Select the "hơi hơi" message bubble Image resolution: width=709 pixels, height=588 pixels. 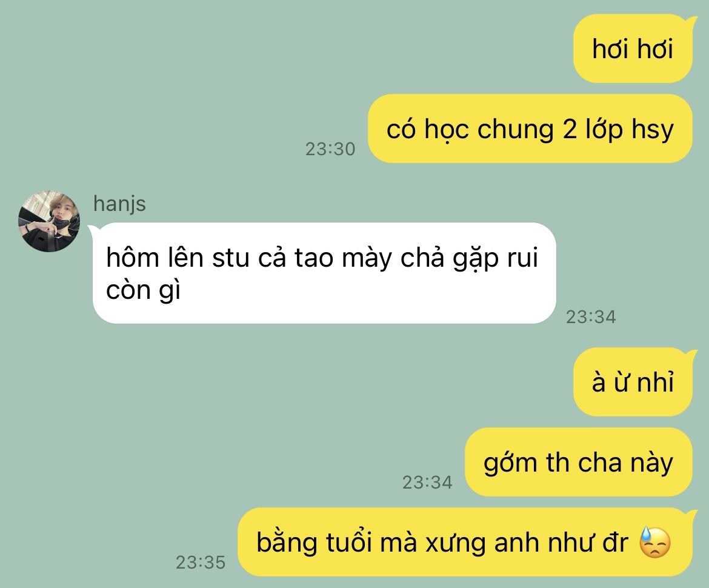click(x=633, y=48)
